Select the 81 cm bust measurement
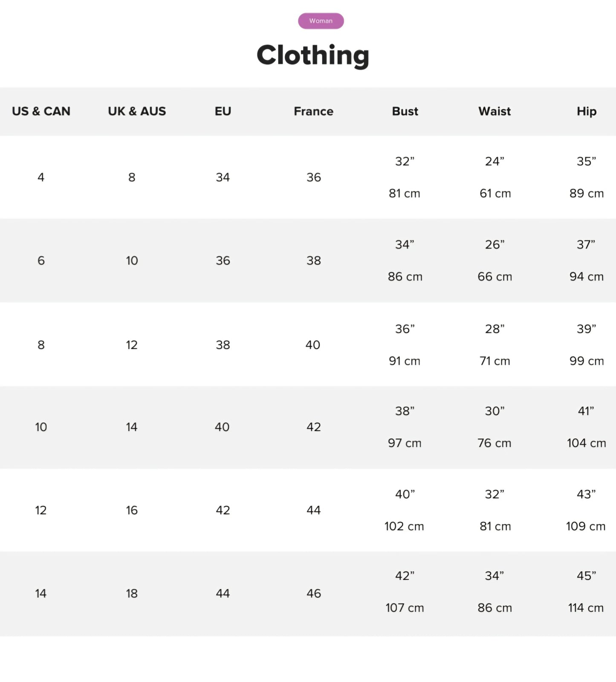616x682 pixels. click(x=404, y=194)
